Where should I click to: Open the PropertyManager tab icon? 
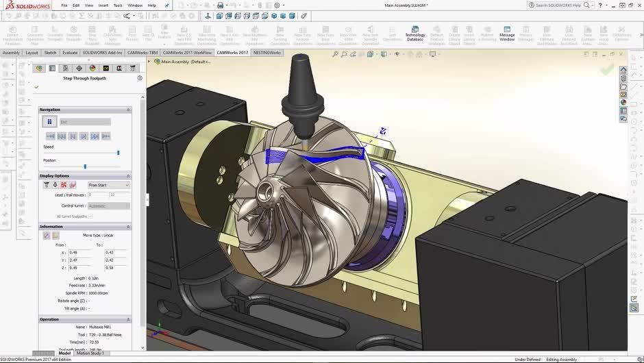pos(52,68)
